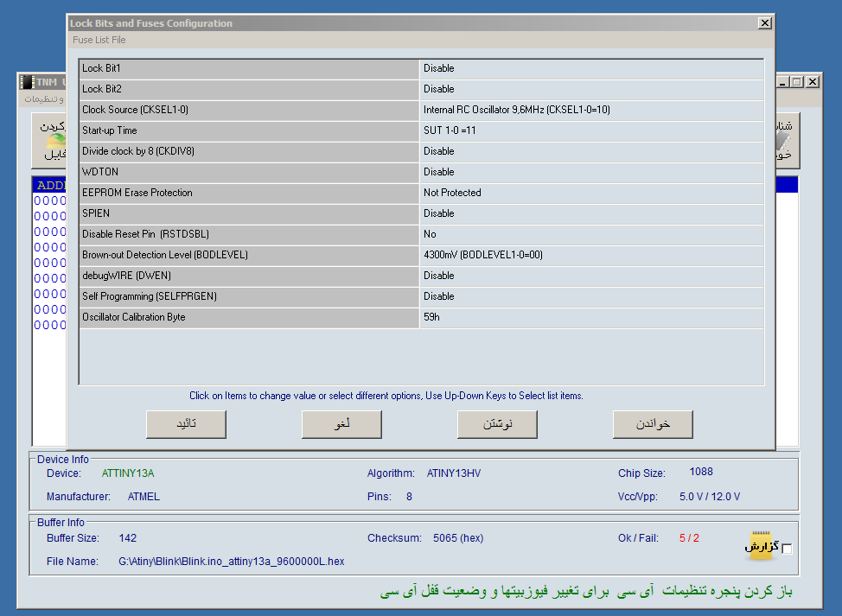Change the Start-up Time SUT value
The width and height of the screenshot is (842, 616).
click(591, 130)
